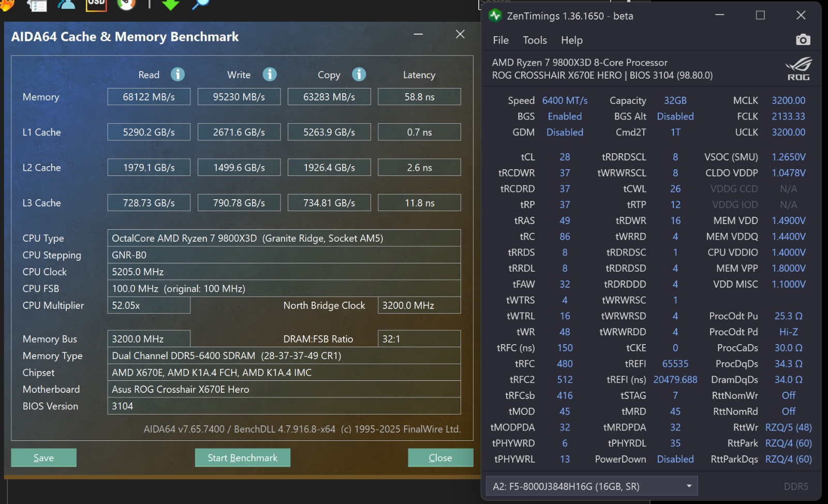Click the L3 Cache Copy 734.81 GB/s field
828x504 pixels.
tap(329, 203)
